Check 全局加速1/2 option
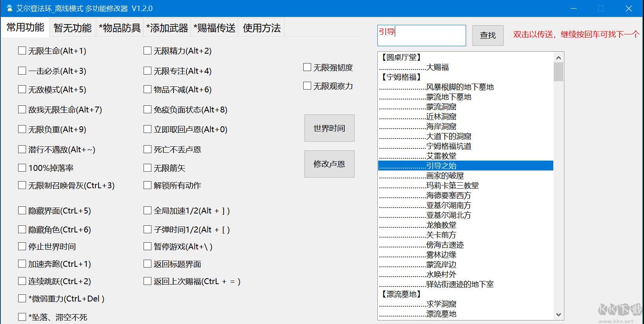 pyautogui.click(x=147, y=210)
